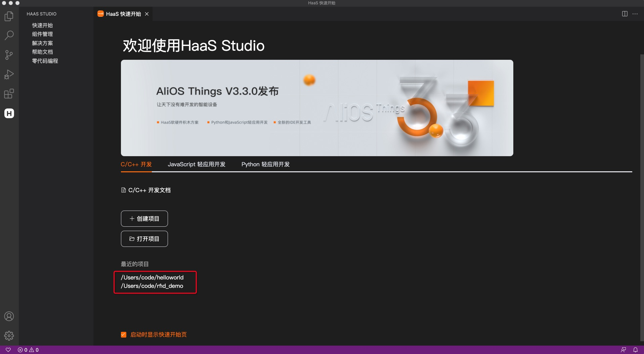Viewport: 644px width, 354px height.
Task: Open the Explorer files icon
Action: pyautogui.click(x=9, y=16)
